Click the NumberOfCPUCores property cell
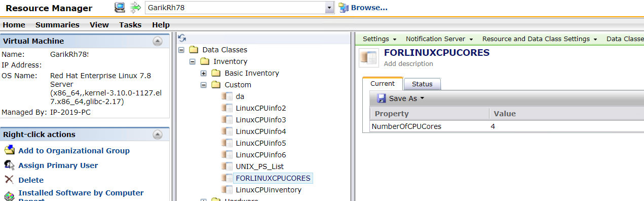Image resolution: width=644 pixels, height=201 pixels. coord(430,126)
